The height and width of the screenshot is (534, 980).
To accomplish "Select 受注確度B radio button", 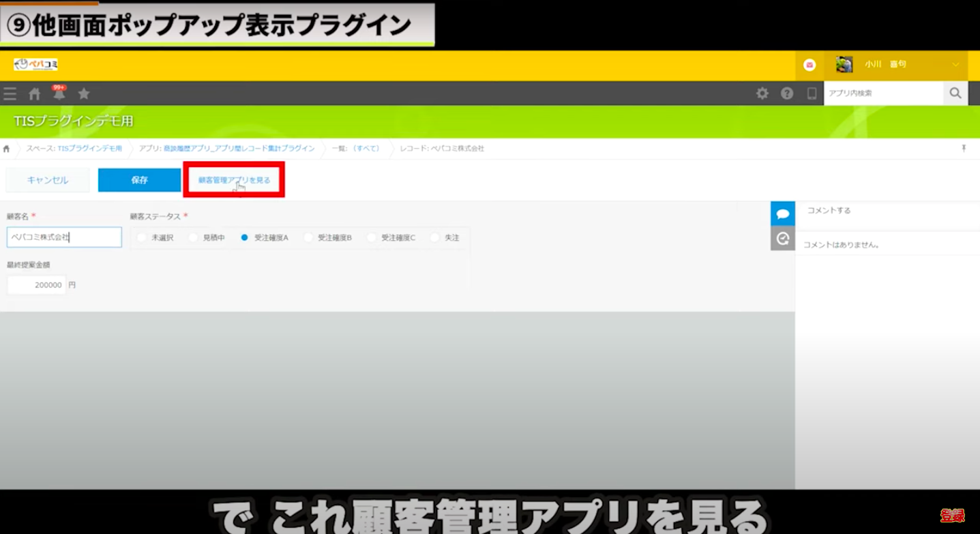I will click(308, 237).
